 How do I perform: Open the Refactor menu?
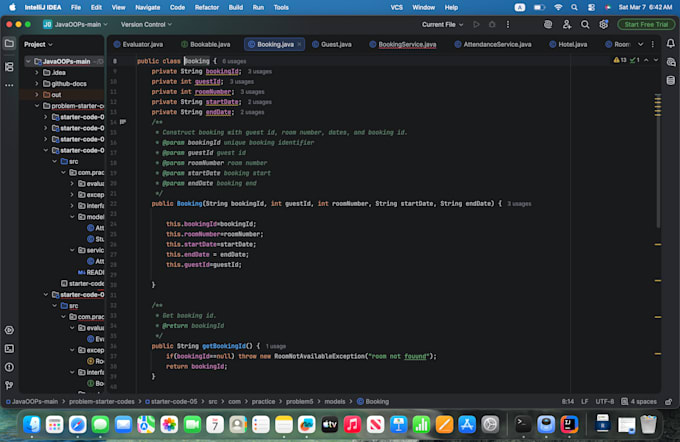[206, 7]
